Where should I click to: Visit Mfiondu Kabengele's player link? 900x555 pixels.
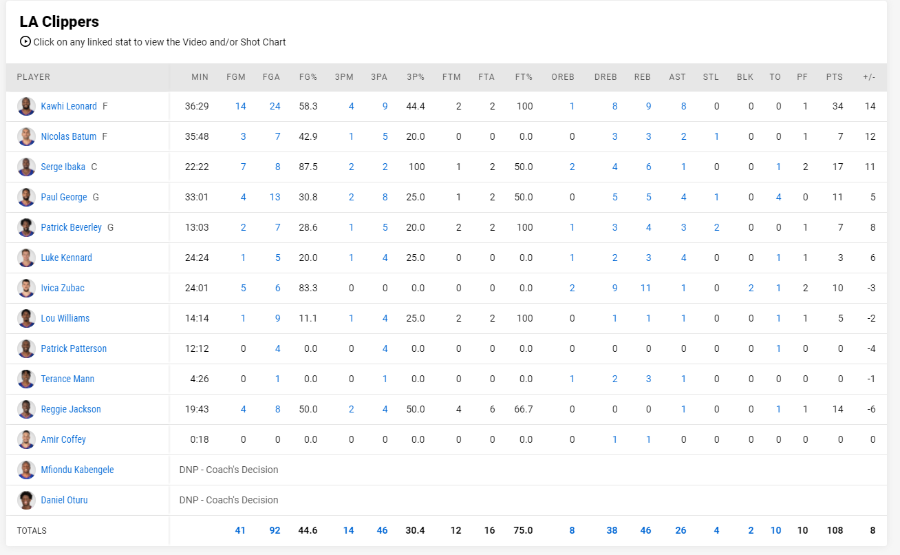pyautogui.click(x=77, y=469)
